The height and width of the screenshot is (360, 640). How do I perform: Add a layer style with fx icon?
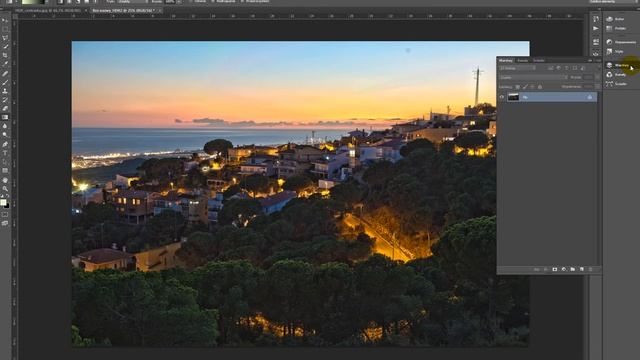pyautogui.click(x=546, y=269)
